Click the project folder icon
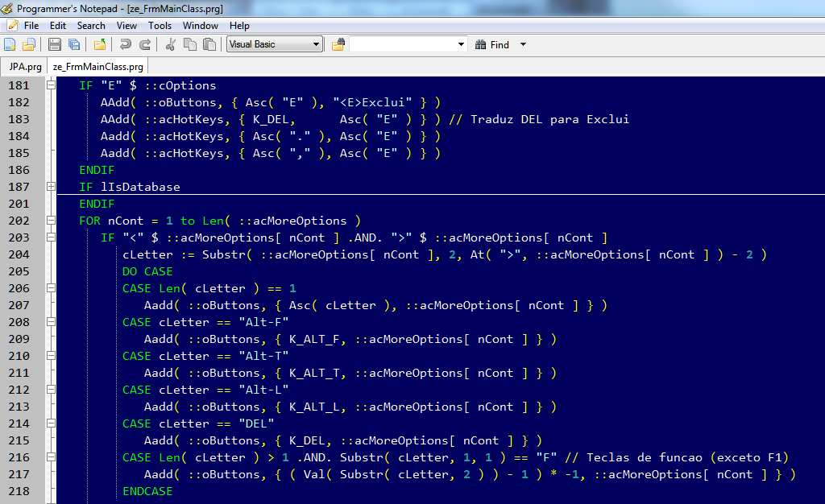 tap(99, 44)
